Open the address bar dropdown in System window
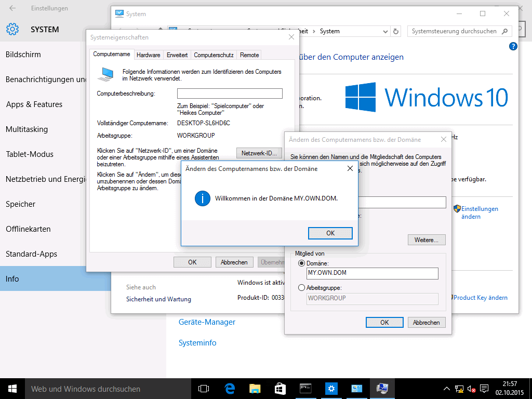This screenshot has width=532, height=399. point(385,32)
